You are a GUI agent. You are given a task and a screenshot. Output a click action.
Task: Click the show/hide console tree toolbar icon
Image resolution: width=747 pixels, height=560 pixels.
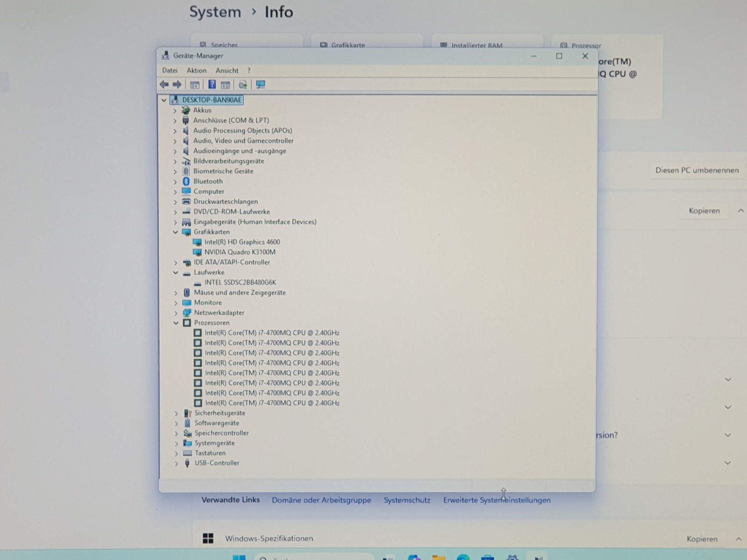coord(195,84)
